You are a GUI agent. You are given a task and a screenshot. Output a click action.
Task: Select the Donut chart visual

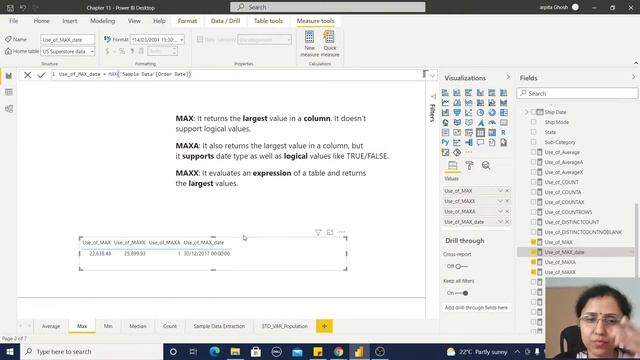point(492,113)
